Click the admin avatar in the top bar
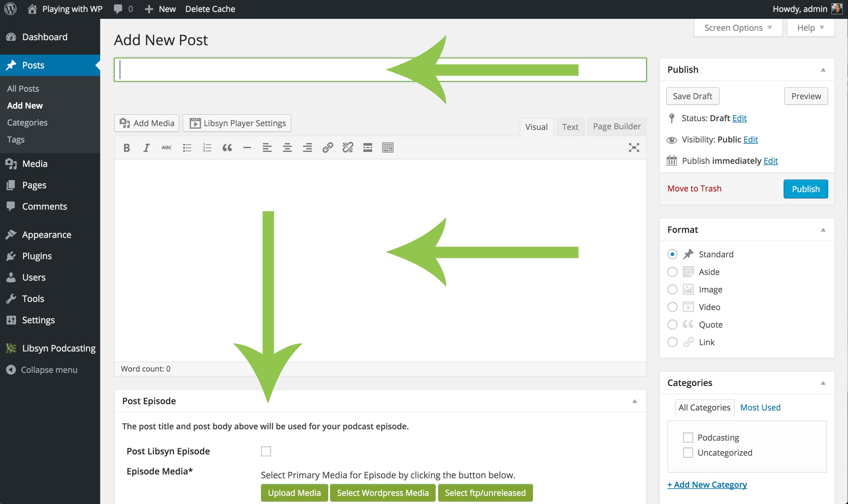The width and height of the screenshot is (848, 504). [836, 9]
